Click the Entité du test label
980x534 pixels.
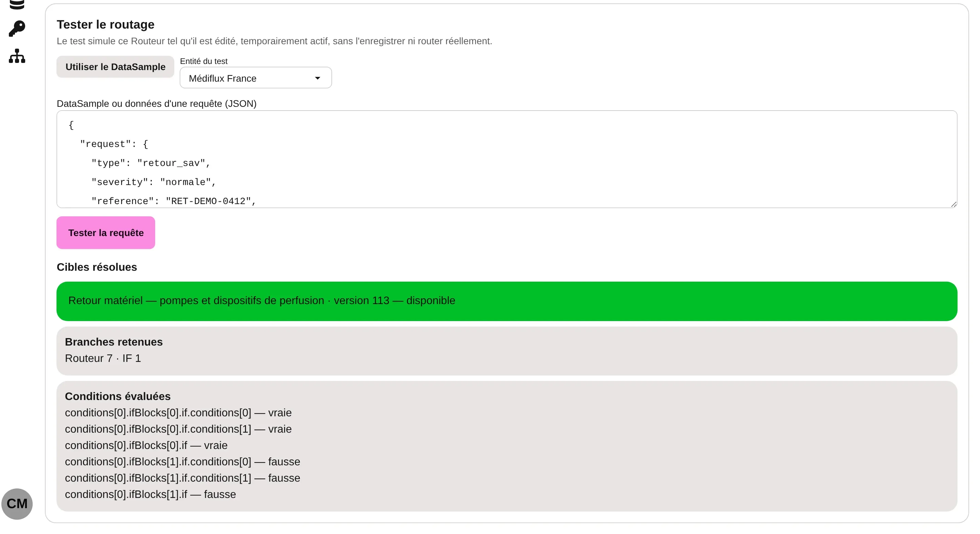point(203,61)
